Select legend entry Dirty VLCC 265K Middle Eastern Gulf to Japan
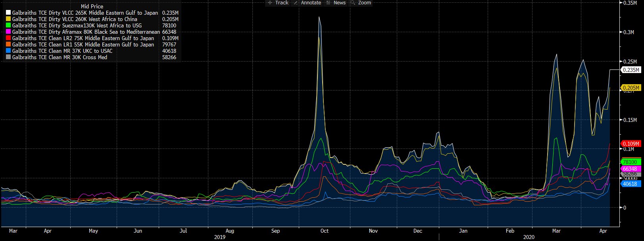Viewport: 644px width, 241px height. [x=85, y=13]
